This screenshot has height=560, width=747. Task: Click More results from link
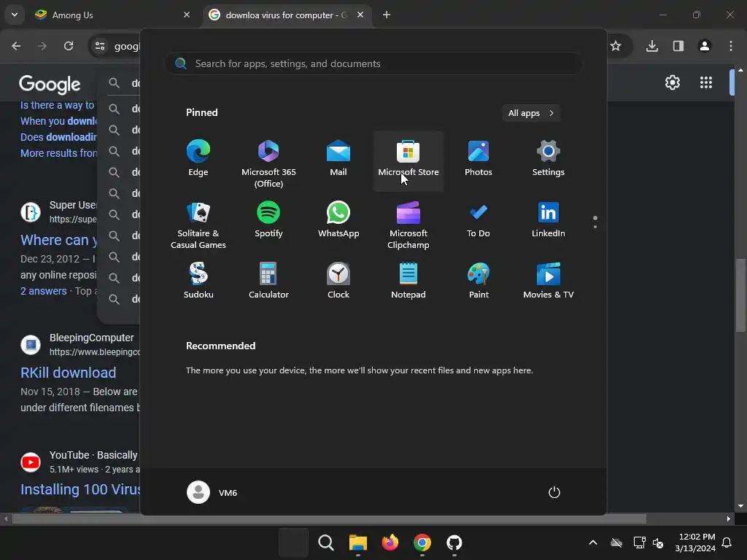pos(58,153)
